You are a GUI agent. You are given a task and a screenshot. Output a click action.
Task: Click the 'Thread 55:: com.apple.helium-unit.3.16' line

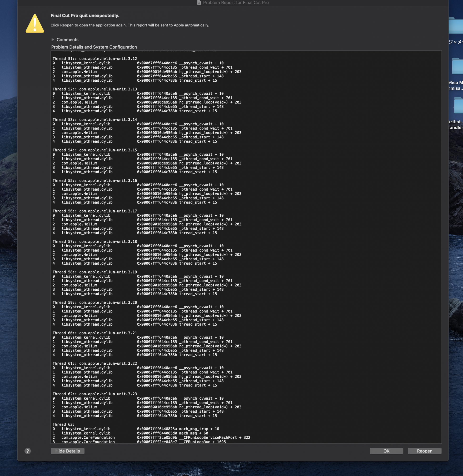tap(95, 181)
